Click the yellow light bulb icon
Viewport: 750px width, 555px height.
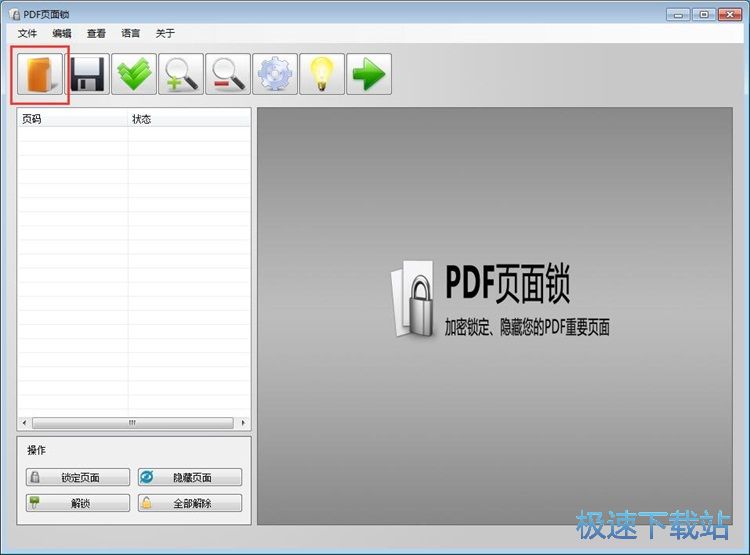321,74
